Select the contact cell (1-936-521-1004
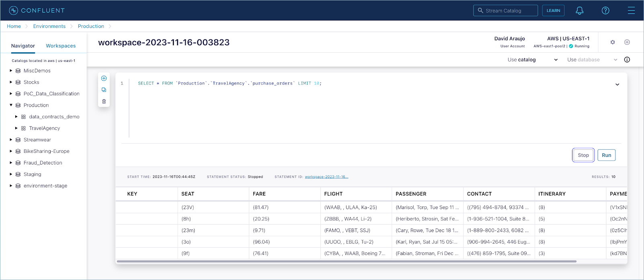Viewport: 644px width, 280px height. pyautogui.click(x=498, y=219)
